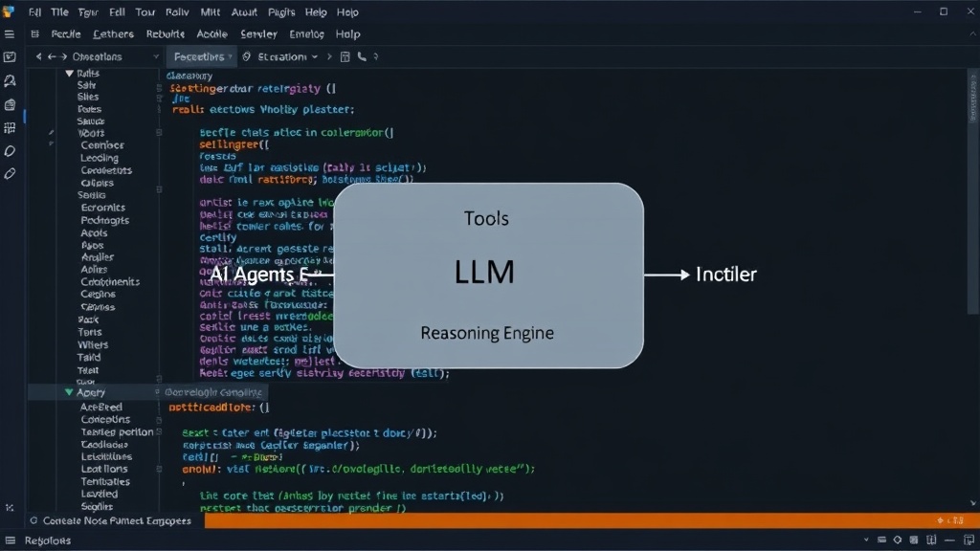Click the up chevron at the toolbar's far right

click(972, 34)
